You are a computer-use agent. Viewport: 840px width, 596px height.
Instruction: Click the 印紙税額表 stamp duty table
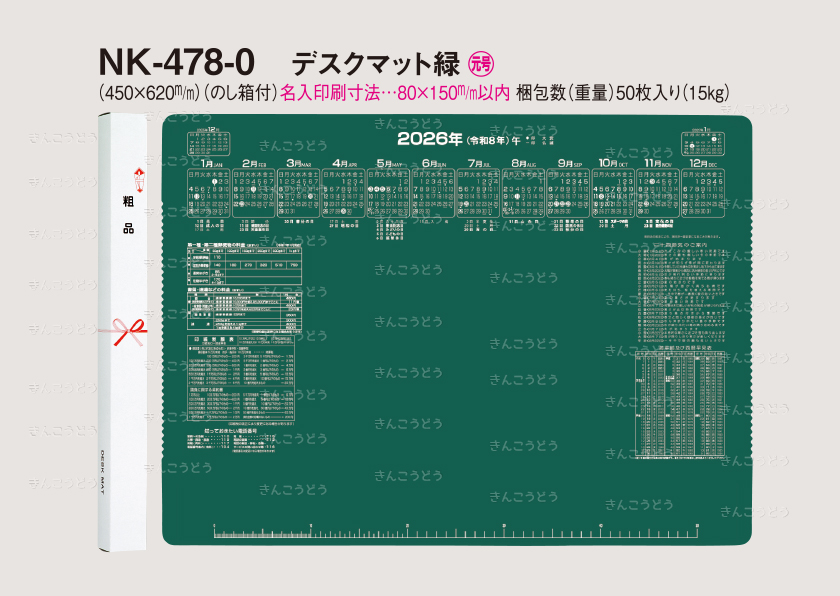click(x=241, y=378)
